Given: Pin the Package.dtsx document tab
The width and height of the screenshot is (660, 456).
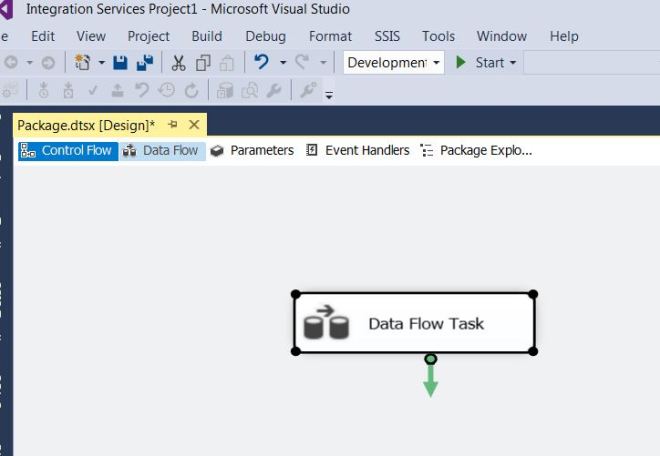Looking at the screenshot, I should coord(172,125).
